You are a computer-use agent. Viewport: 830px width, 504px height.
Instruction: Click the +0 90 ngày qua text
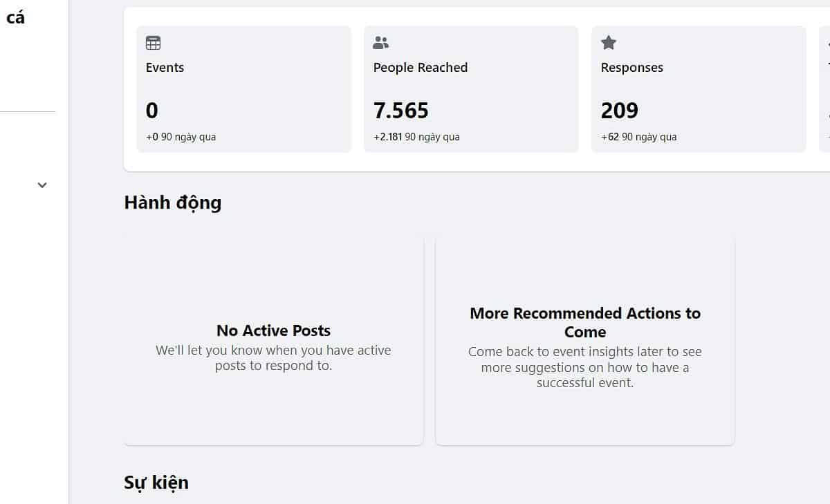181,137
